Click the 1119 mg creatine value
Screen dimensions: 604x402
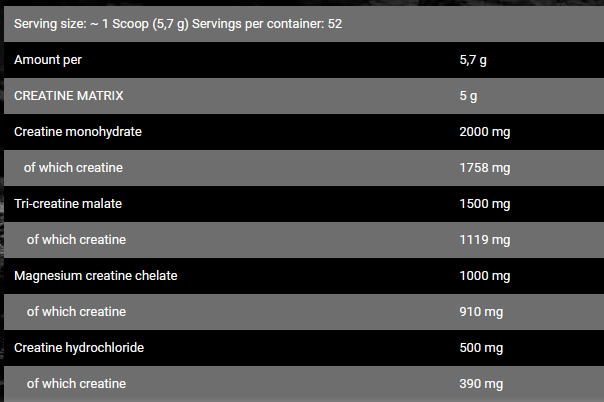484,240
